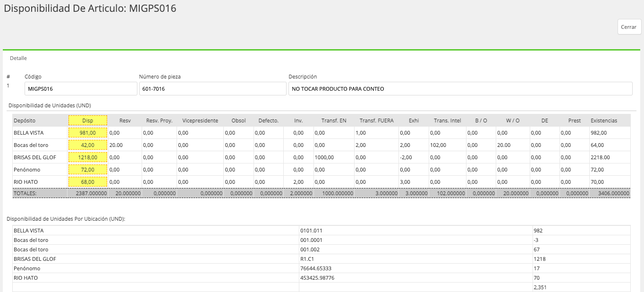Select the Descripción field text
Screen dimensions: 644x292
tap(460, 89)
